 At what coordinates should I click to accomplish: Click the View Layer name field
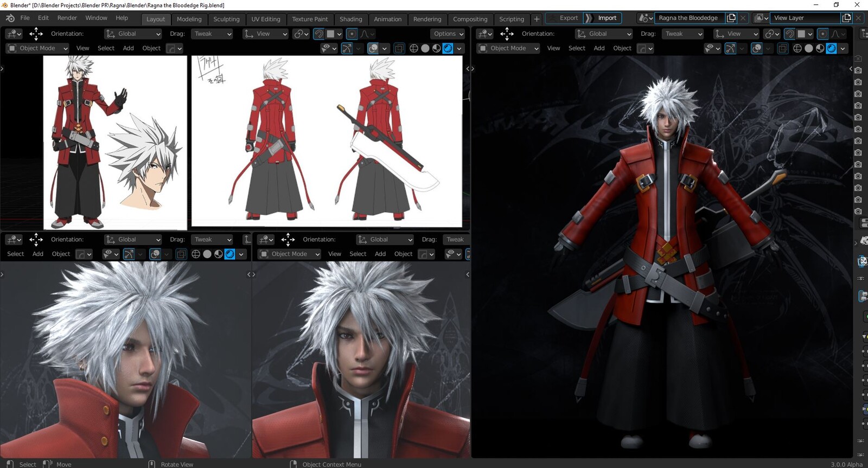click(x=805, y=18)
